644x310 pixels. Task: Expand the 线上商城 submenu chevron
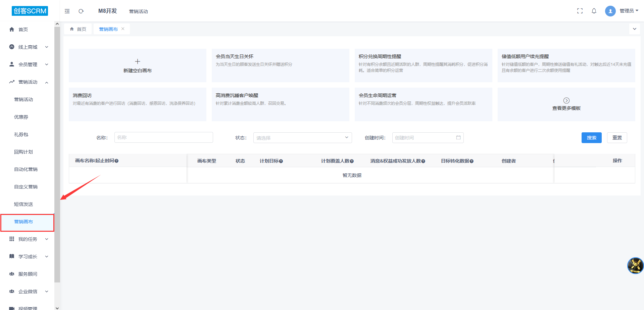click(47, 47)
